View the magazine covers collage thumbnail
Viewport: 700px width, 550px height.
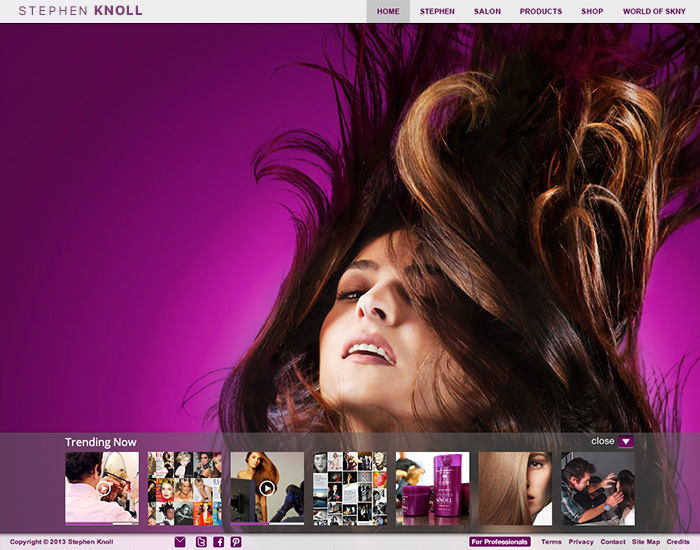(185, 488)
